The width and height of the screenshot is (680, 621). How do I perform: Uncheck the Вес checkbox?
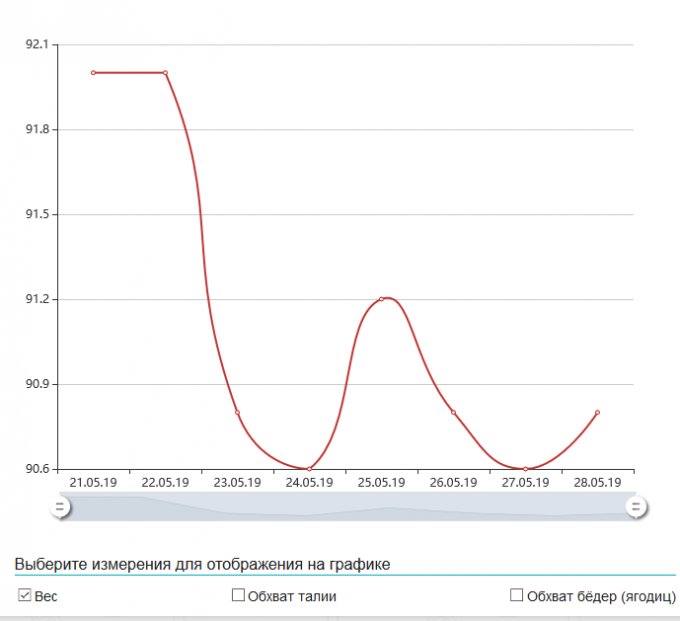click(x=25, y=596)
